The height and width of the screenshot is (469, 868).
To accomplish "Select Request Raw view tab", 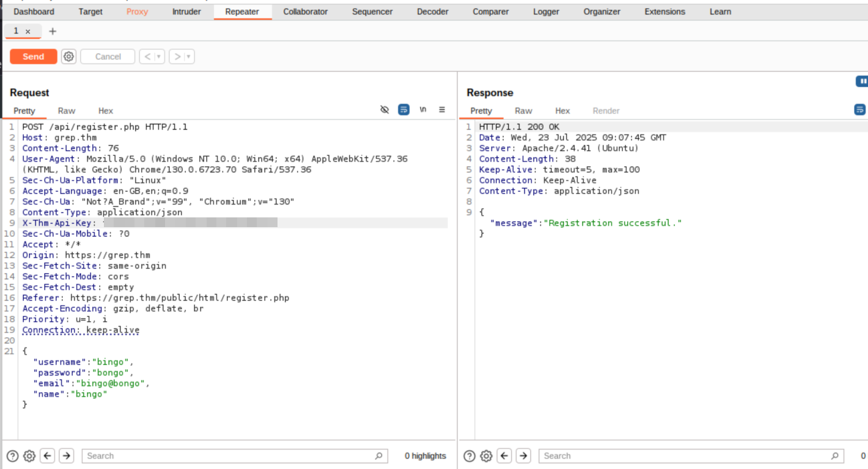I will tap(67, 111).
